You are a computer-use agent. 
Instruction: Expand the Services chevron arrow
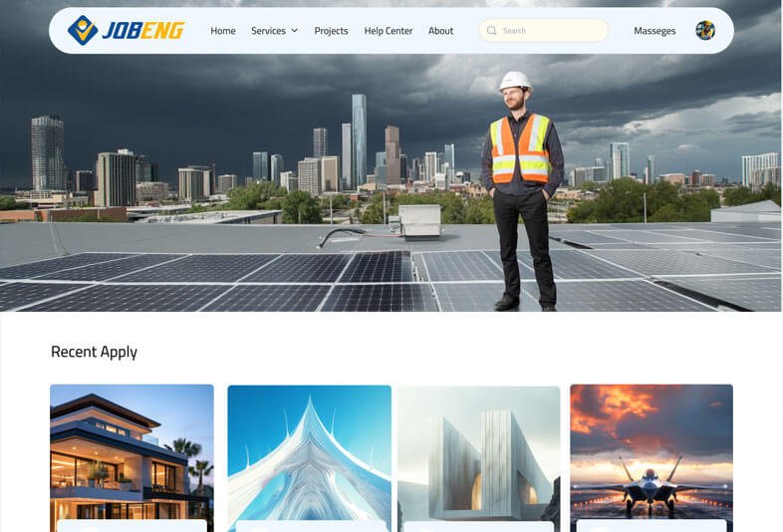coord(295,31)
